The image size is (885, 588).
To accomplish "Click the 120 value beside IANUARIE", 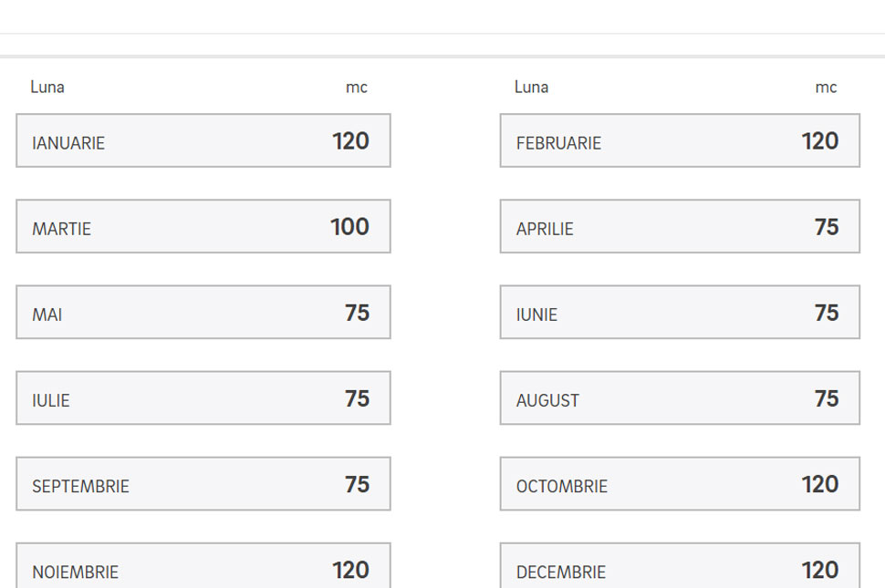I will point(350,141).
